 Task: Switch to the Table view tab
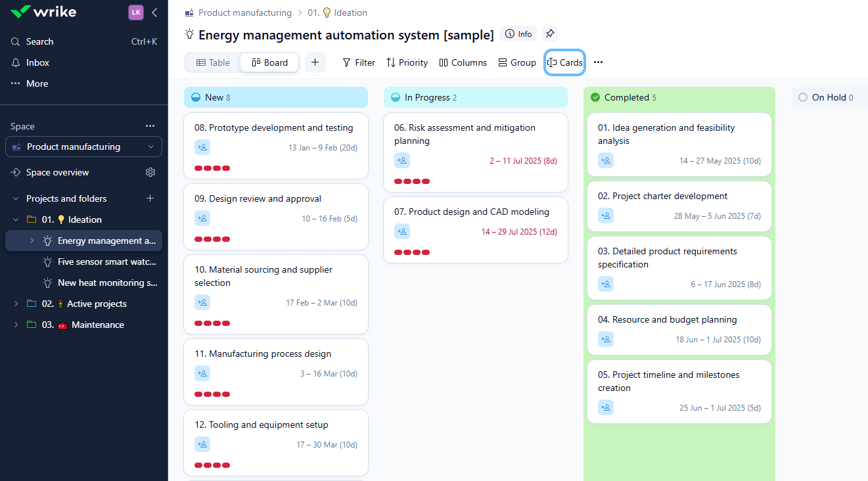[x=212, y=62]
